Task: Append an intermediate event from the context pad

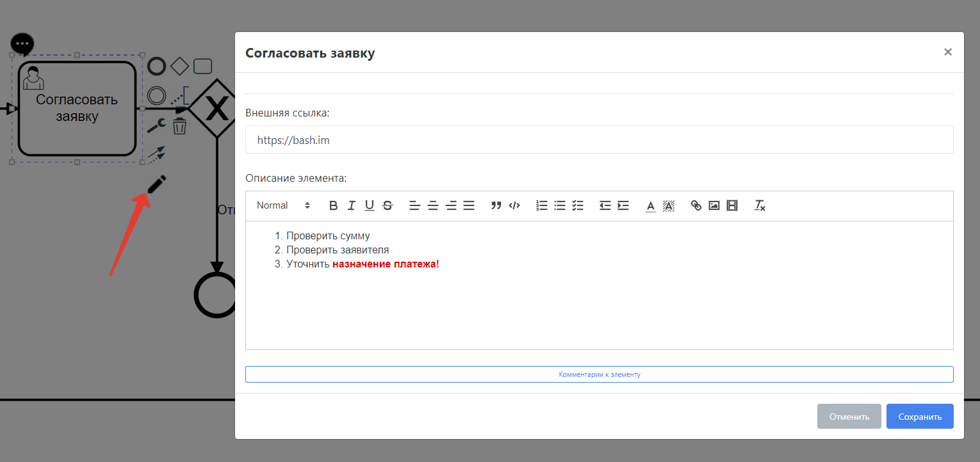Action: [x=157, y=96]
